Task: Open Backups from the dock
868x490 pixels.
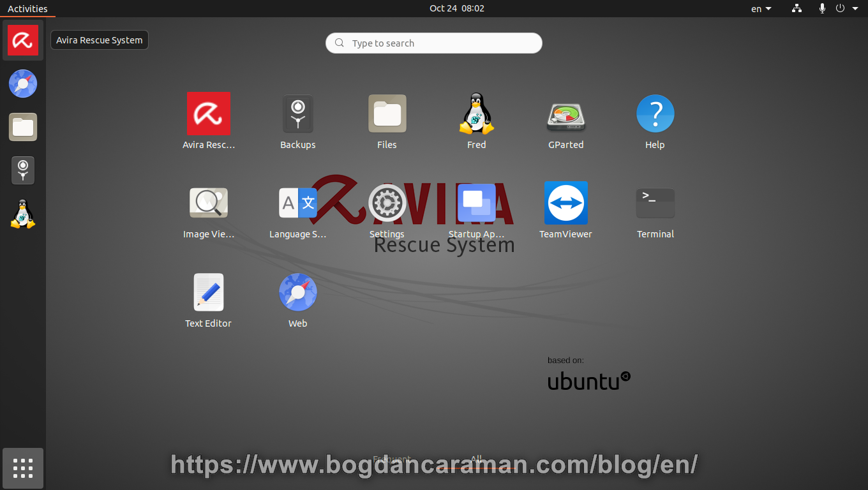Action: pos(23,170)
